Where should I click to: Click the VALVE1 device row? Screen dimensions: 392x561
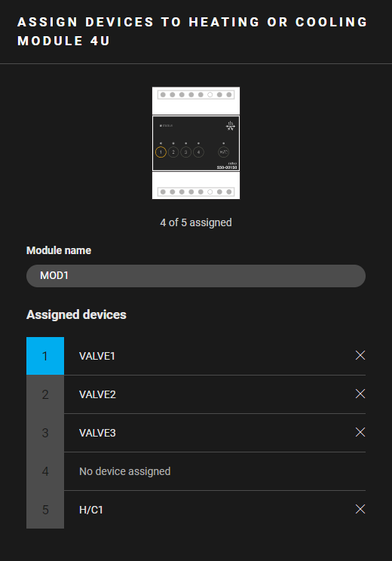click(x=215, y=356)
